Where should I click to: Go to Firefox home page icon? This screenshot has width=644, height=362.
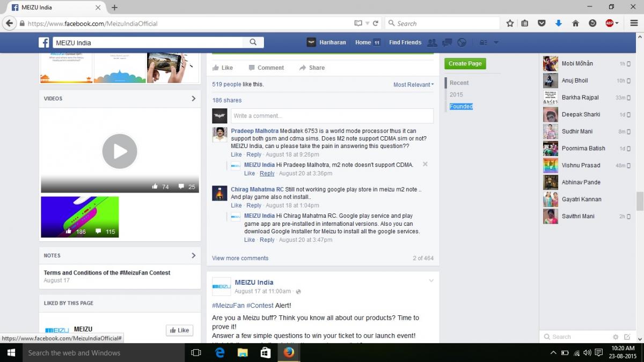575,24
